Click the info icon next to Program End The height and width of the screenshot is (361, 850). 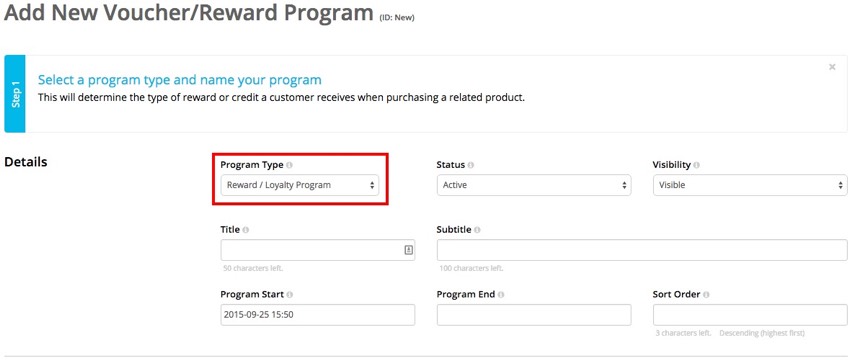click(500, 295)
